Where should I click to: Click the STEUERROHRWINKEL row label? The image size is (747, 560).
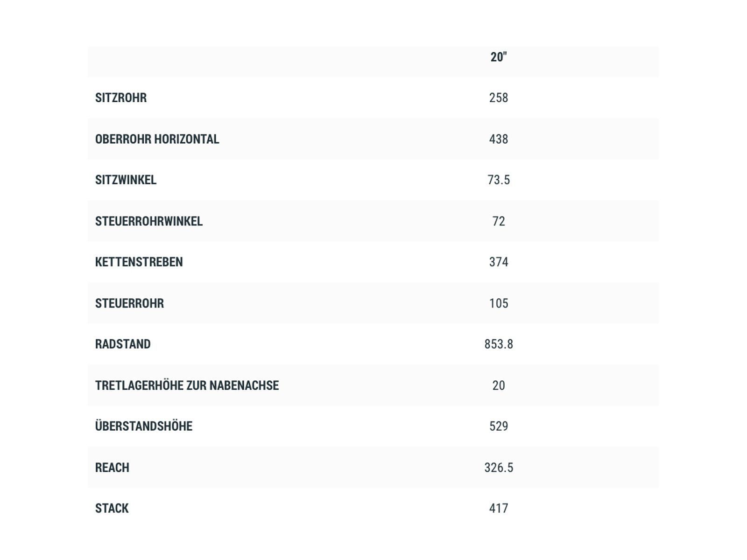tap(149, 221)
